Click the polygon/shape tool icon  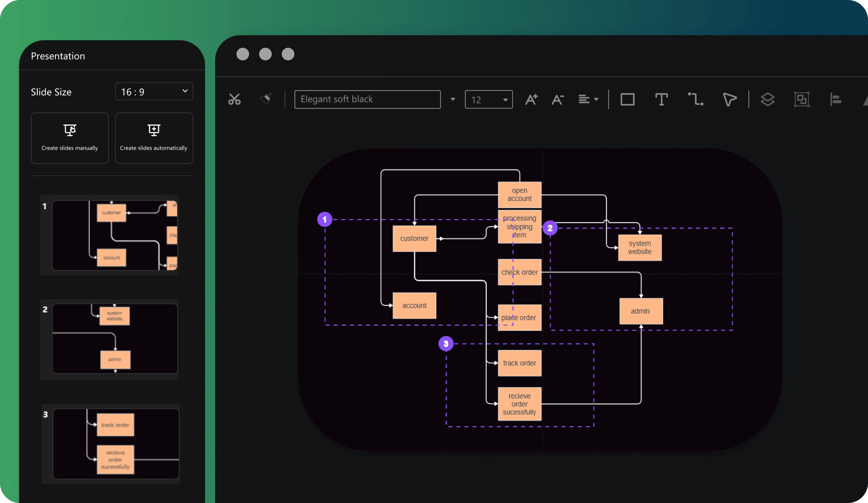pyautogui.click(x=730, y=99)
